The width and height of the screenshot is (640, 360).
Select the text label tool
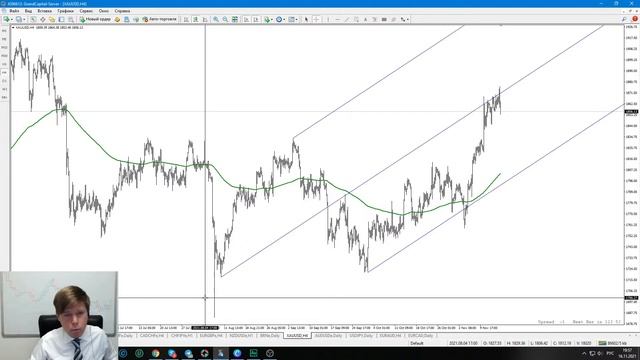[374, 19]
